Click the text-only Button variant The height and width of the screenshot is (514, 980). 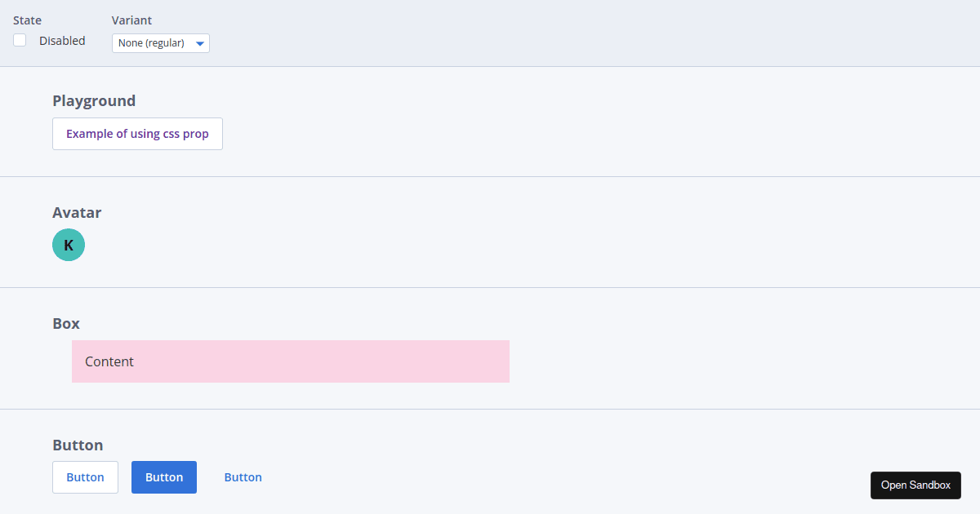(x=243, y=476)
